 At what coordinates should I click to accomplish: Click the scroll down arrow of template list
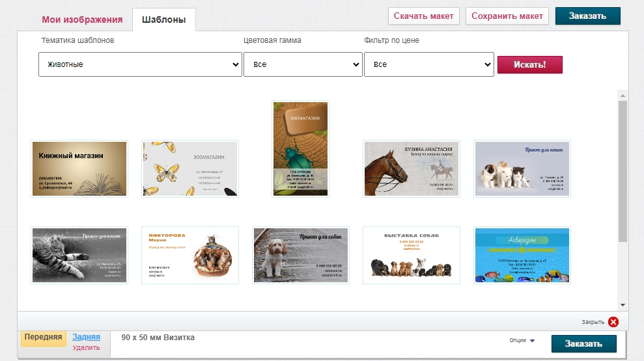pos(623,304)
